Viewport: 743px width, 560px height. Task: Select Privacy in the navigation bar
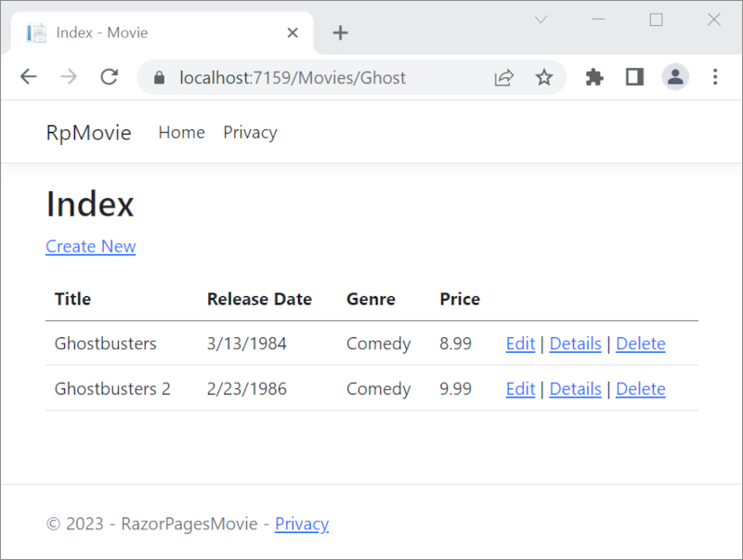pyautogui.click(x=249, y=132)
